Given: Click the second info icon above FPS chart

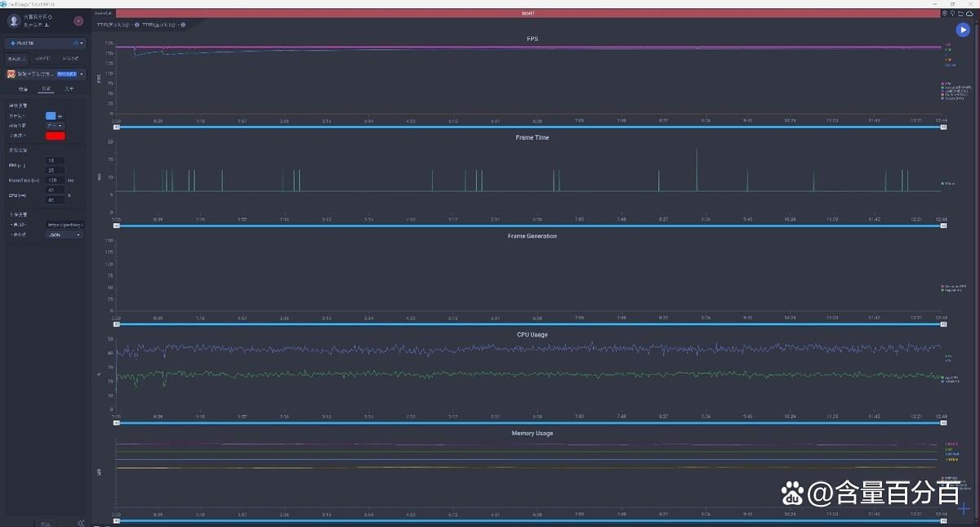Looking at the screenshot, I should [183, 25].
